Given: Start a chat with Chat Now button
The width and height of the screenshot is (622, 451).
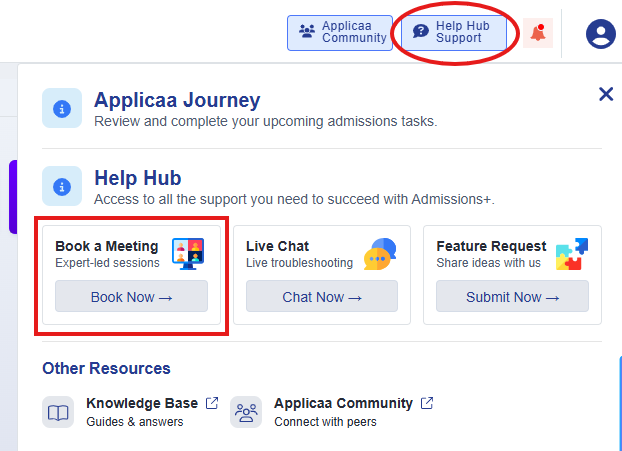Looking at the screenshot, I should tap(322, 296).
